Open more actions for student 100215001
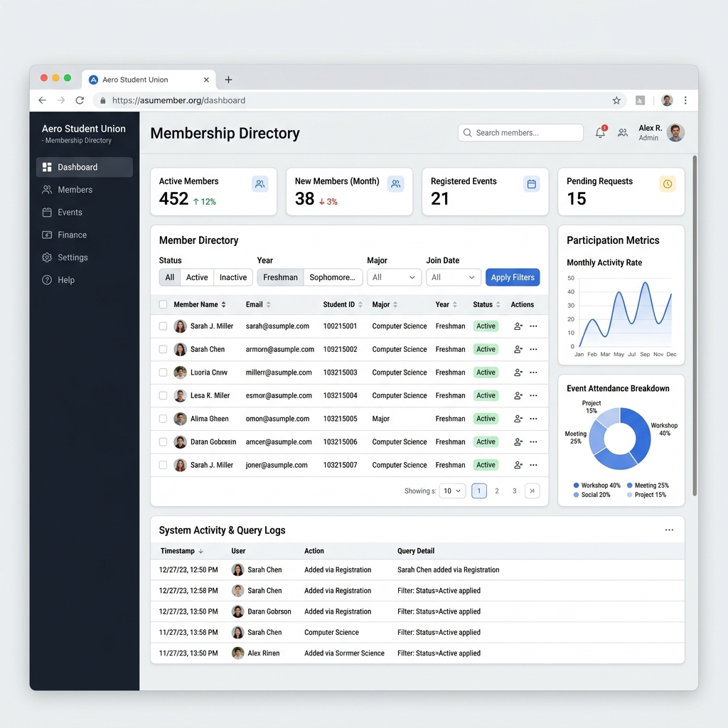728x728 pixels. tap(533, 326)
